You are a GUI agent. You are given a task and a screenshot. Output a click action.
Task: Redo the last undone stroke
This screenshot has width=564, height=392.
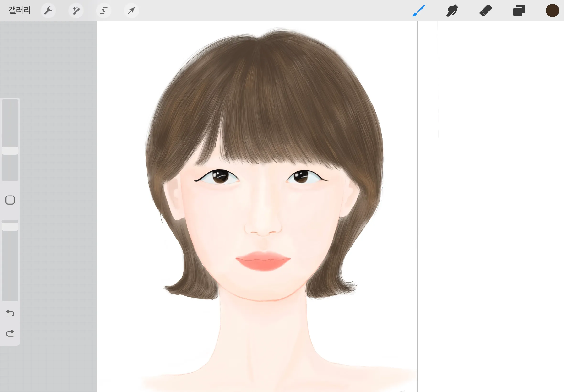(x=10, y=333)
